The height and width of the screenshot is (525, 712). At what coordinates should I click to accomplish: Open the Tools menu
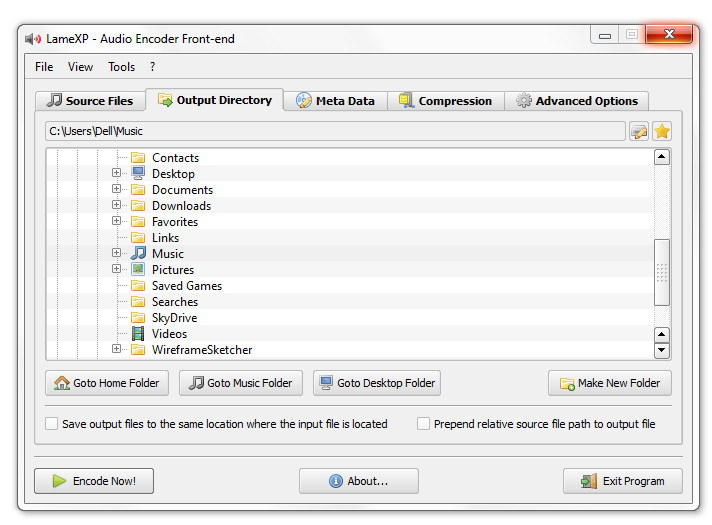(x=121, y=67)
